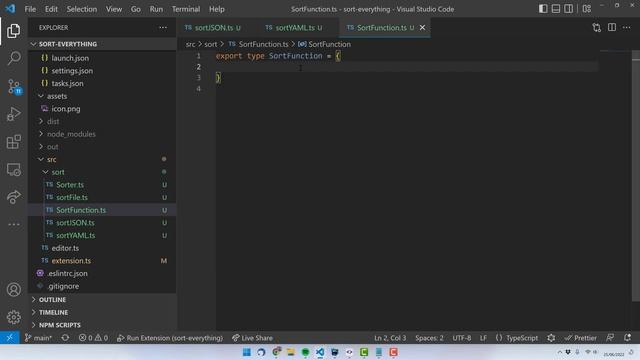This screenshot has width=640, height=360.
Task: Expand the TIMELINE section
Action: coord(102,312)
